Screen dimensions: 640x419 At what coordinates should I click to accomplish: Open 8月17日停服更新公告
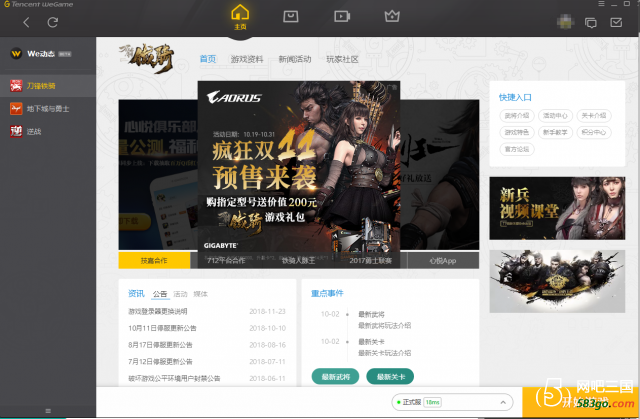click(x=160, y=345)
